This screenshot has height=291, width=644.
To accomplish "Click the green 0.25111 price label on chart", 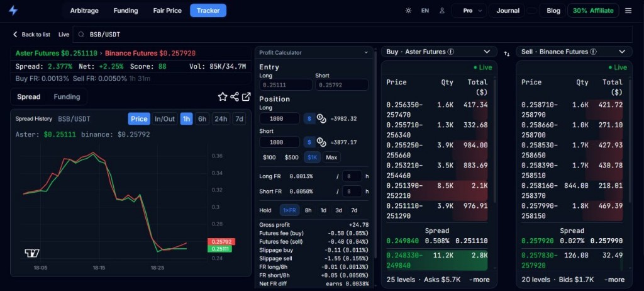I will pos(219,249).
